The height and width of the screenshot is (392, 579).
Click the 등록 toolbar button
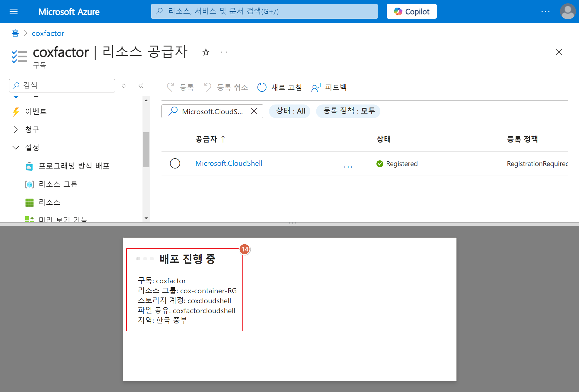[x=180, y=87]
